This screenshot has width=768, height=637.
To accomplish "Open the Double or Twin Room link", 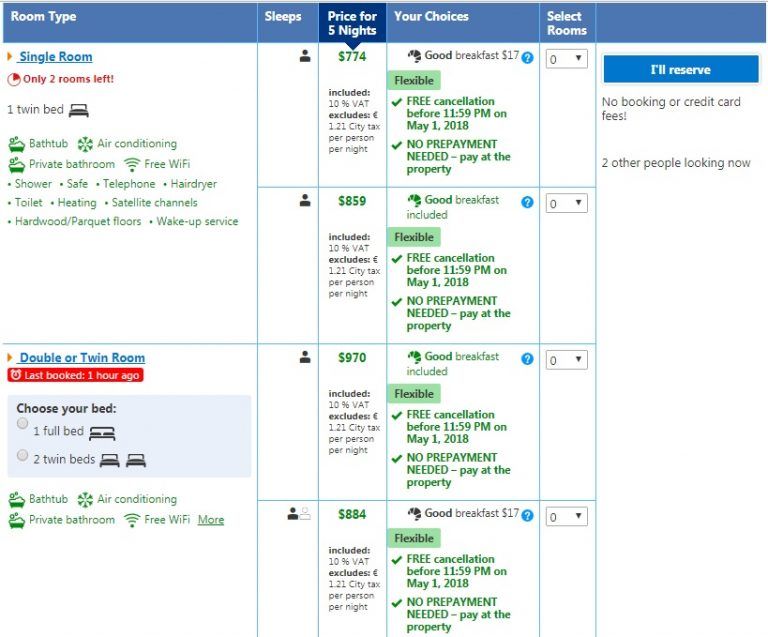I will 82,358.
